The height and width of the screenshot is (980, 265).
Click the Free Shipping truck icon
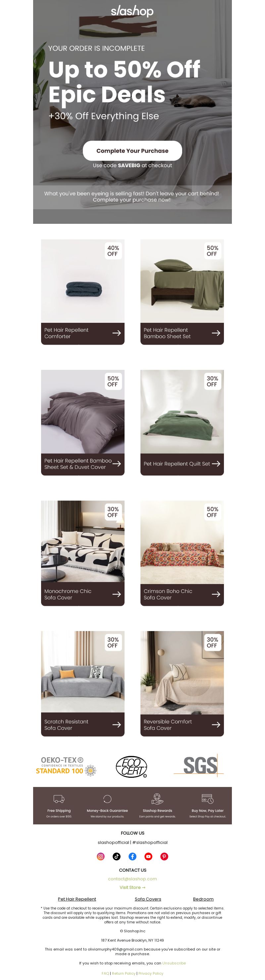pyautogui.click(x=59, y=799)
